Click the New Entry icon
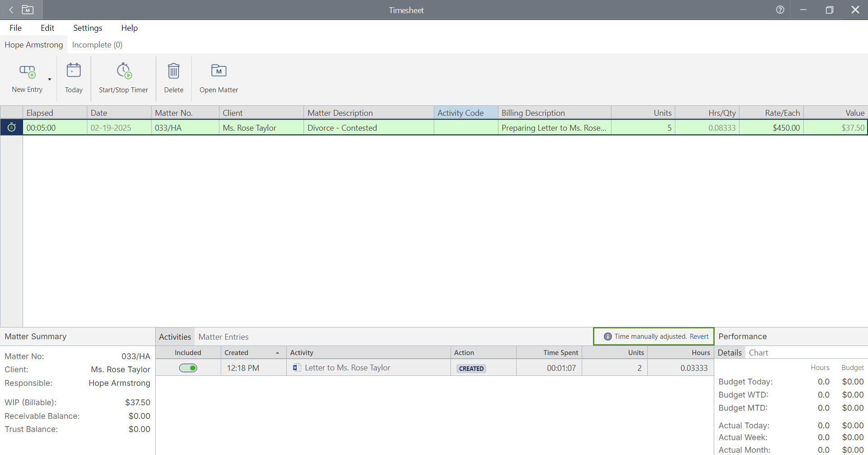This screenshot has width=868, height=455. point(27,71)
